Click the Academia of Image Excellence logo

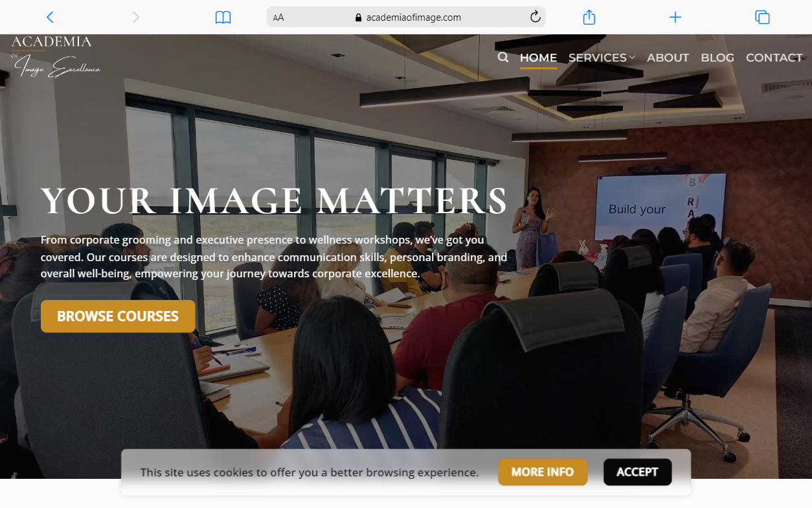click(56, 57)
